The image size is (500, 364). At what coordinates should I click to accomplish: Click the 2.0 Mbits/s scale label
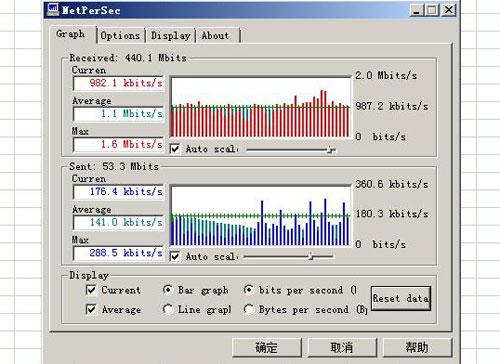pos(386,75)
